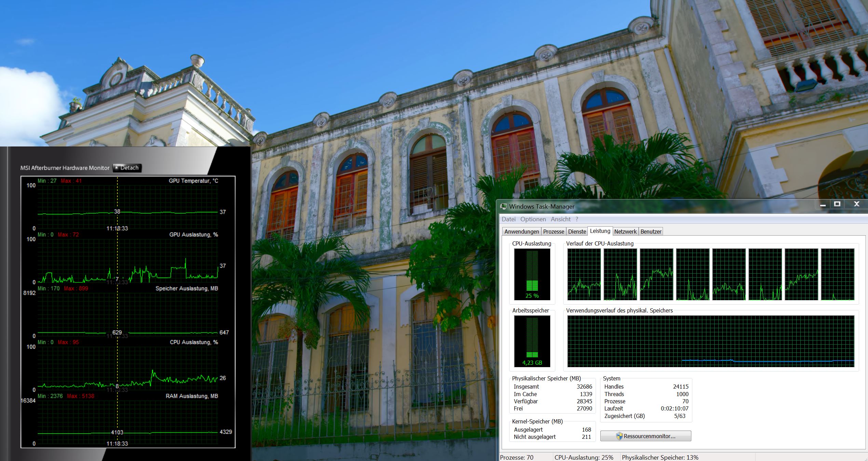Viewport: 868px width, 461px height.
Task: Open the Optionen menu
Action: (532, 219)
